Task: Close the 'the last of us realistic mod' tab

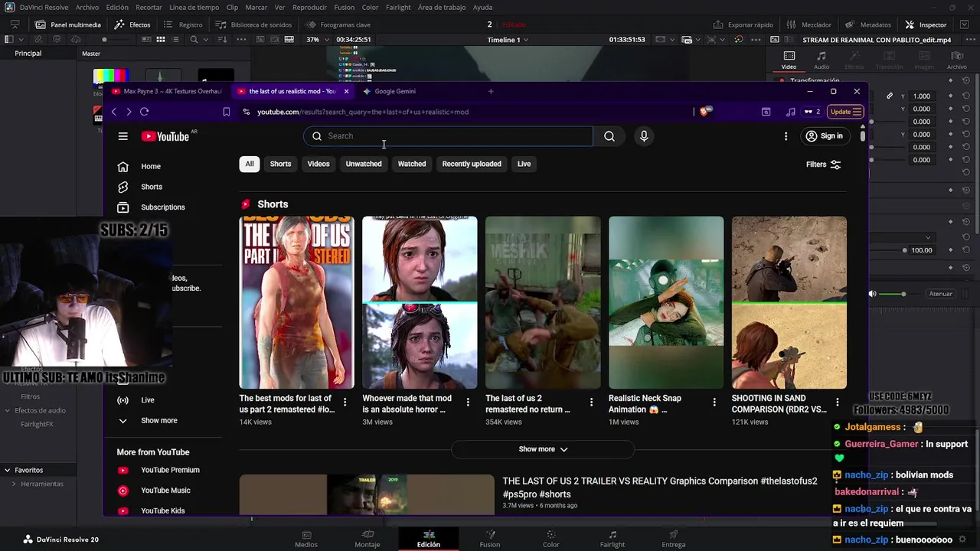Action: 346,91
